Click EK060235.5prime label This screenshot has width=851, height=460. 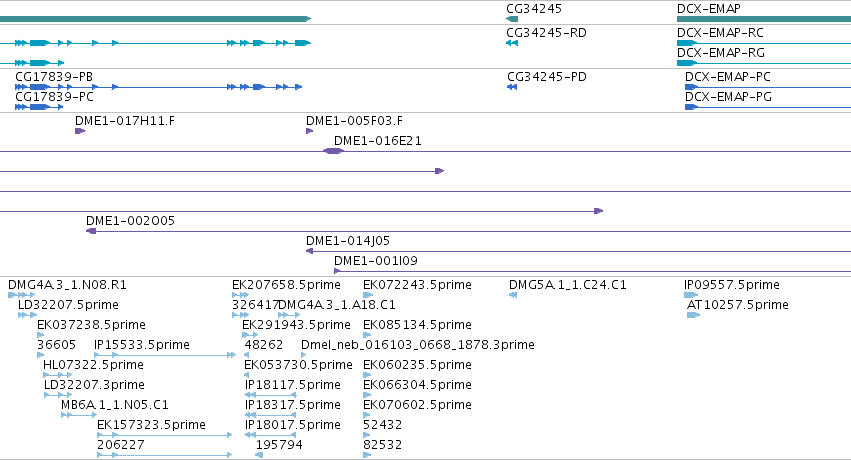tap(417, 365)
